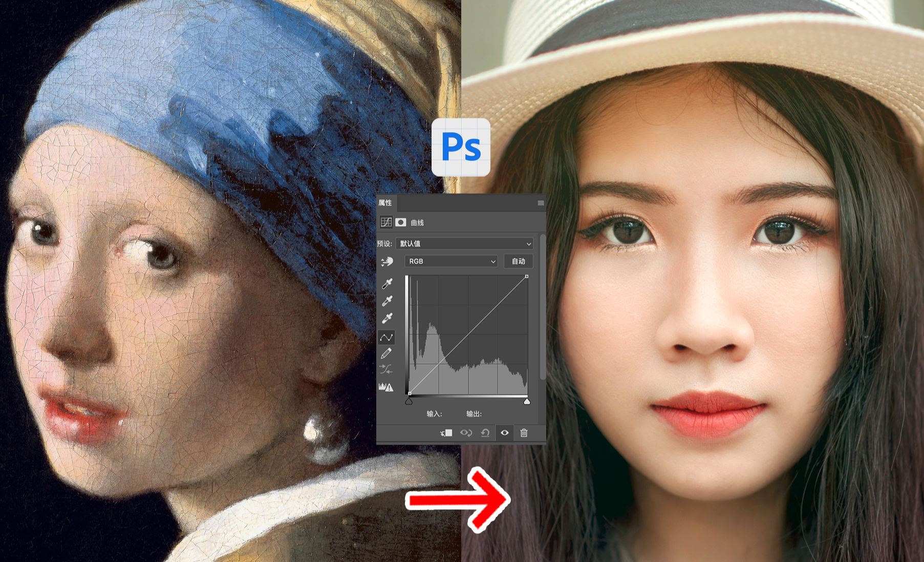Viewport: 924px width, 562px height.
Task: Open the 预设 preset dropdown
Action: coord(464,244)
